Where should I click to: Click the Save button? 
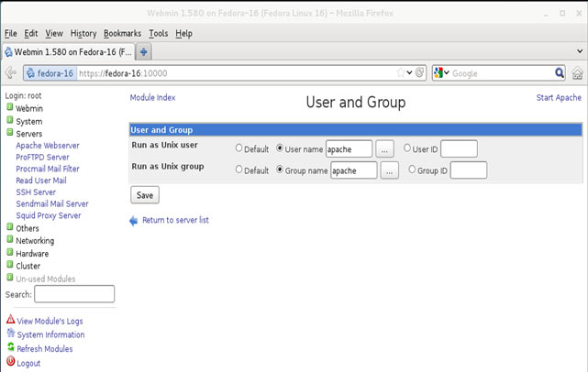point(145,195)
